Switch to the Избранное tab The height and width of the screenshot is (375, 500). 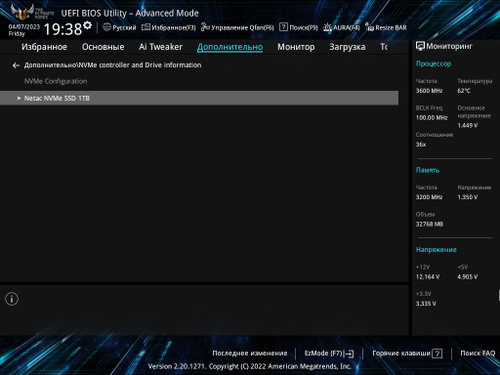pos(44,47)
